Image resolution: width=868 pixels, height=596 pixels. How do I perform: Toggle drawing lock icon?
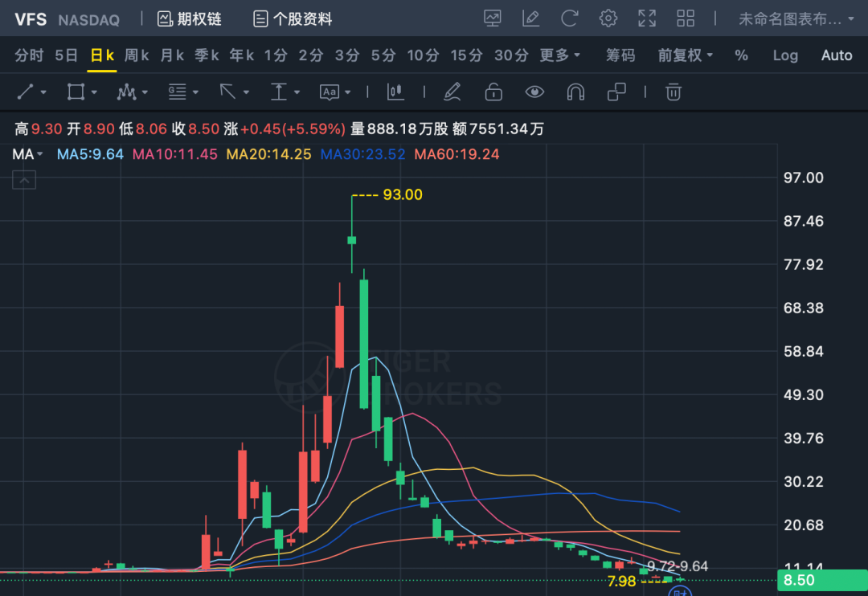click(x=493, y=92)
